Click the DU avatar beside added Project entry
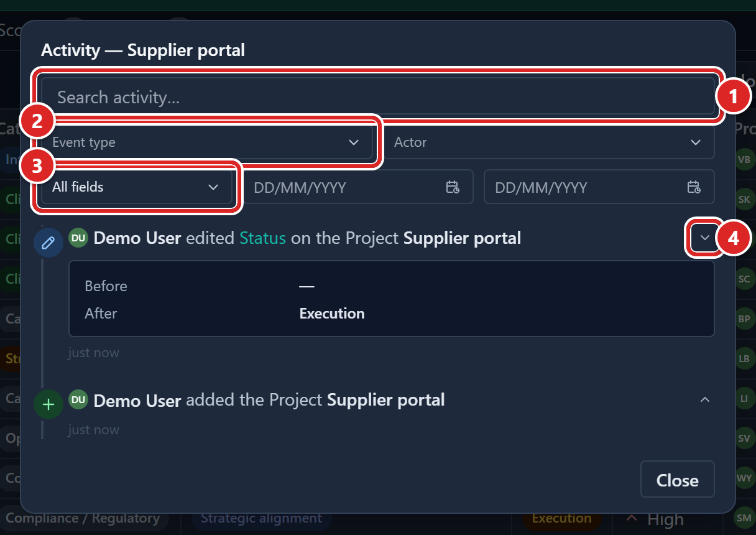756x535 pixels. [78, 399]
